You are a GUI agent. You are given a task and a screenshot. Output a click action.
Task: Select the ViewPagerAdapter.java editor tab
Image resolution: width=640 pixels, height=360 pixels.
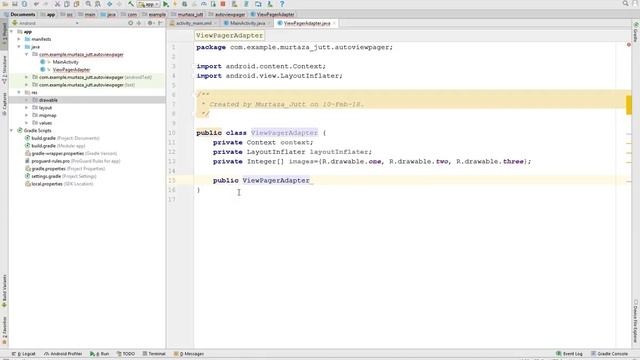[x=307, y=23]
